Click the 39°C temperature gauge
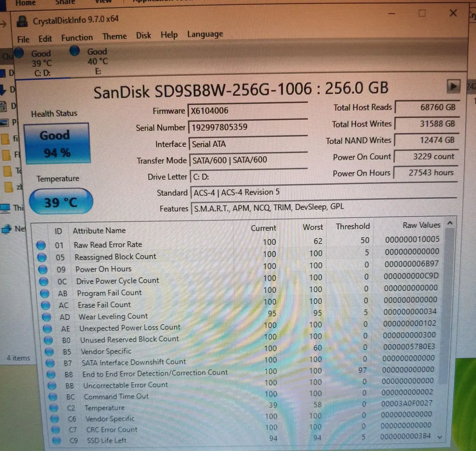Viewport: 476px width, 451px height. [61, 202]
